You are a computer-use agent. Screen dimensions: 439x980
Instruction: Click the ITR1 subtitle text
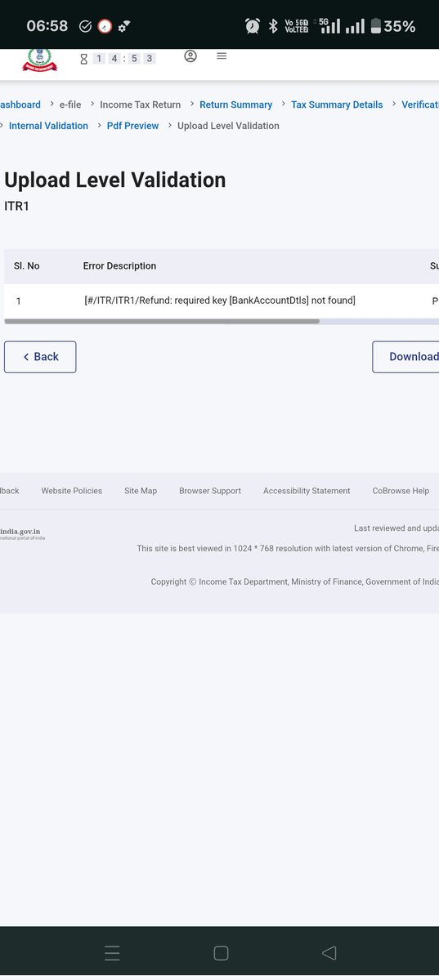16,207
